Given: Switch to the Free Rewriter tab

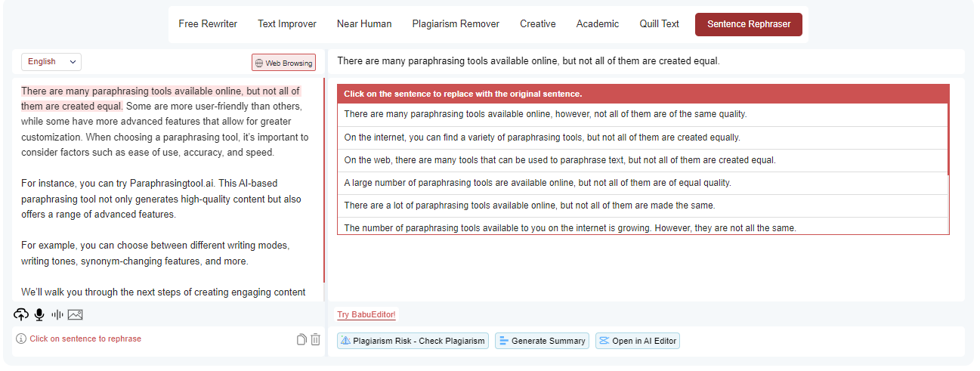Looking at the screenshot, I should click(208, 24).
